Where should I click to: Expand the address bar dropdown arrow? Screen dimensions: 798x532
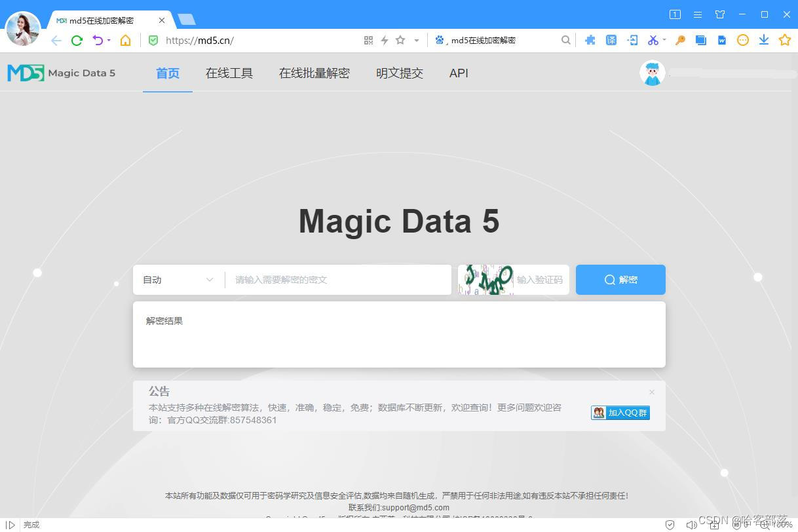pyautogui.click(x=416, y=41)
